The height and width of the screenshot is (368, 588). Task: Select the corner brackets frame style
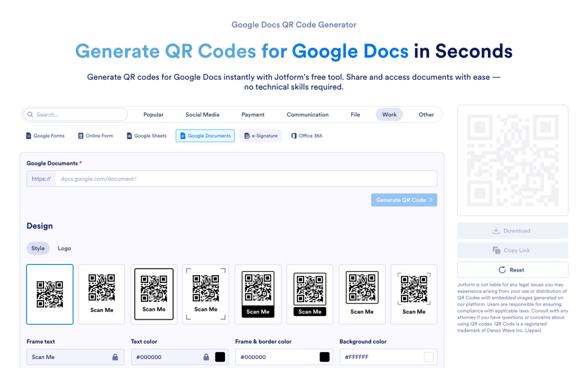click(206, 294)
